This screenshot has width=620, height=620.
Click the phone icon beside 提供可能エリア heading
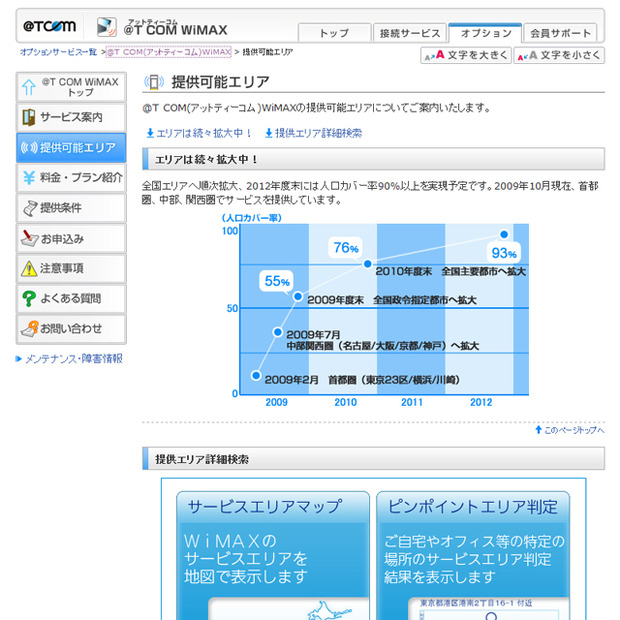tap(154, 82)
